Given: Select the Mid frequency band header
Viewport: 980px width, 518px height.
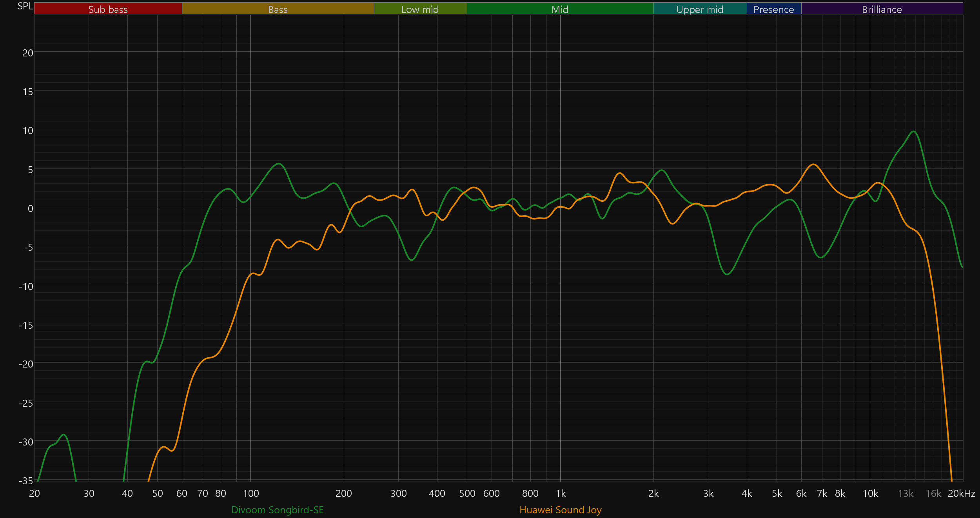Looking at the screenshot, I should tap(560, 9).
